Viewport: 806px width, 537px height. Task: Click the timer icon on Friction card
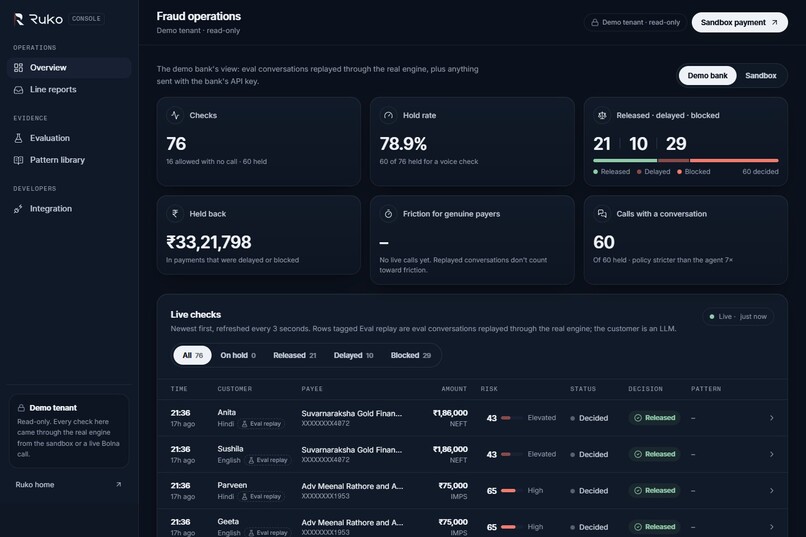click(389, 213)
